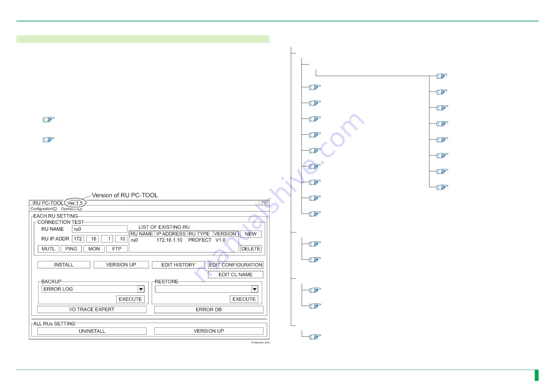Open EDIT HISTORY
This screenshot has width=555, height=392.
[x=178, y=265]
